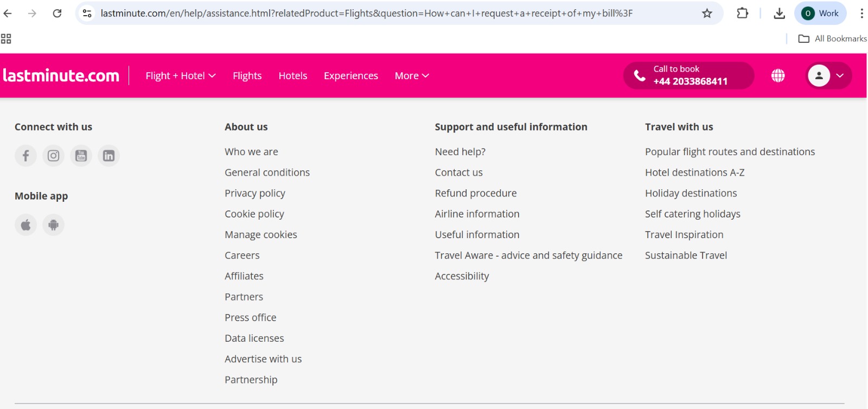Open the user account dropdown
Screen dimensions: 868x409
pos(829,76)
